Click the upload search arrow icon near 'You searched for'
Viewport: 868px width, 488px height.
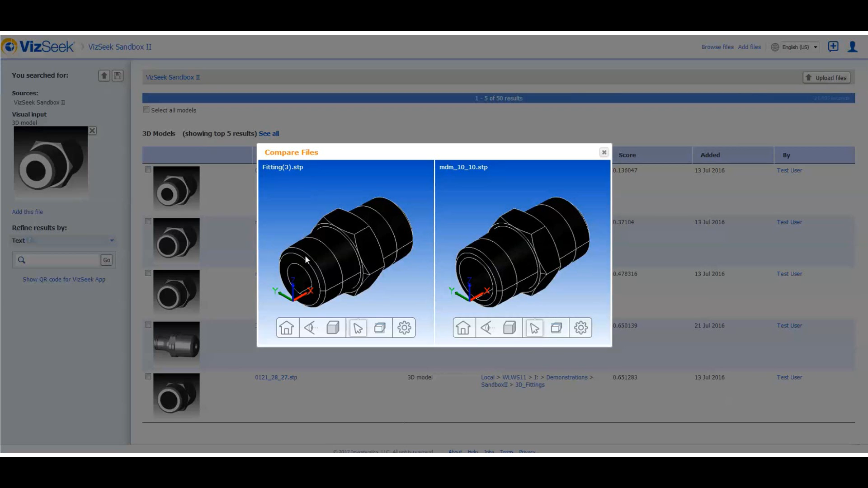pyautogui.click(x=104, y=75)
